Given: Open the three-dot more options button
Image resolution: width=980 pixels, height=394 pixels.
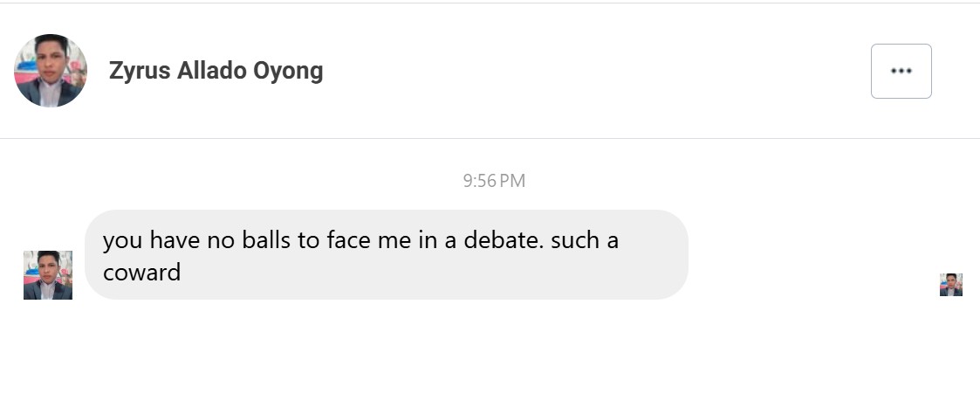Looking at the screenshot, I should [x=901, y=71].
